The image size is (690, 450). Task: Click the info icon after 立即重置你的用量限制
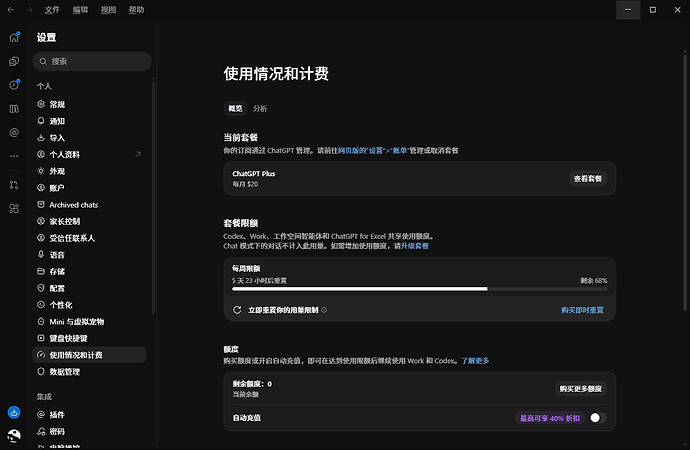tap(324, 310)
